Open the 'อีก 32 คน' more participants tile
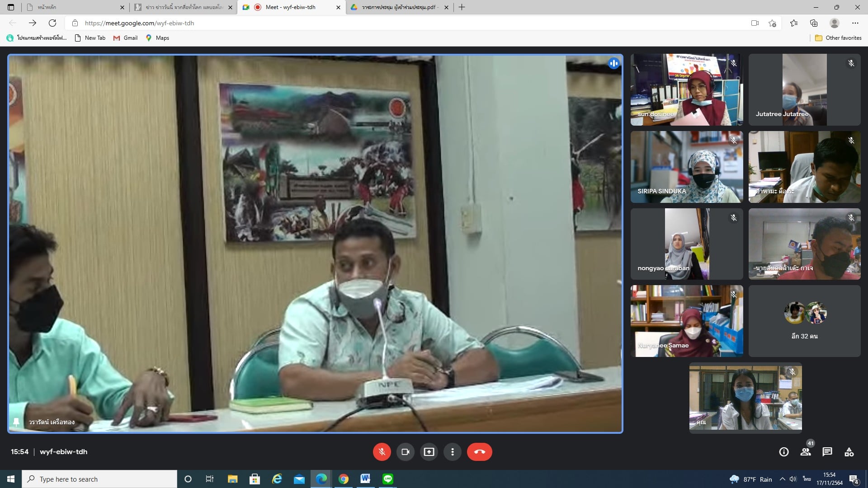Viewport: 868px width, 488px height. click(x=804, y=321)
